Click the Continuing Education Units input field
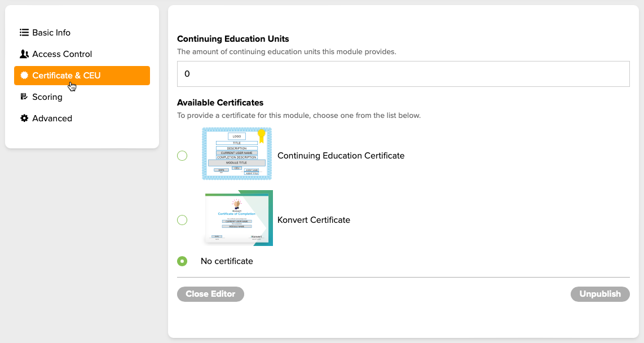The width and height of the screenshot is (644, 343). [x=403, y=73]
